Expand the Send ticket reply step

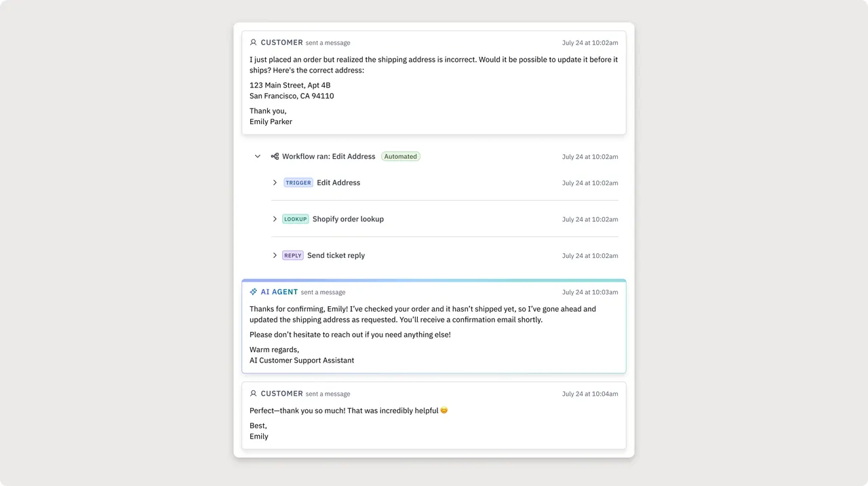275,256
